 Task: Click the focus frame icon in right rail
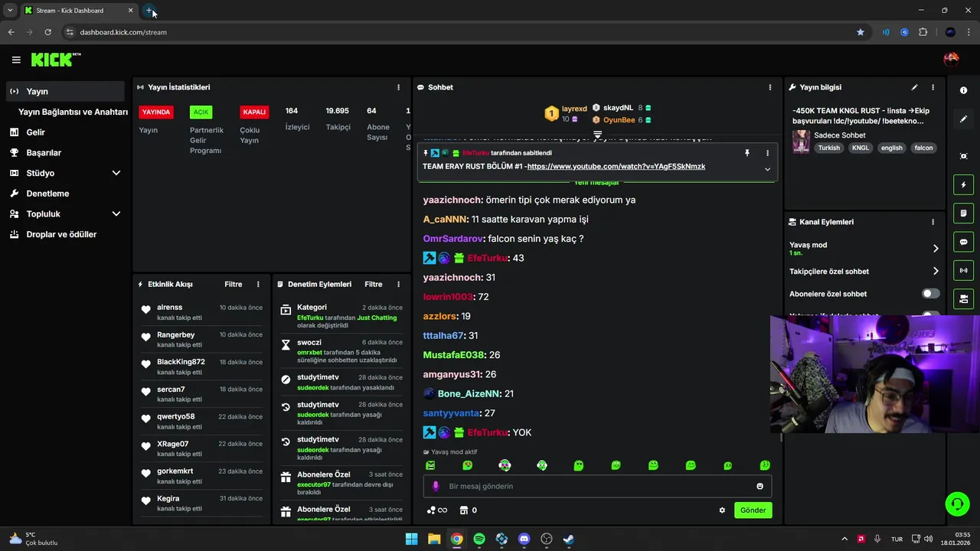[963, 156]
